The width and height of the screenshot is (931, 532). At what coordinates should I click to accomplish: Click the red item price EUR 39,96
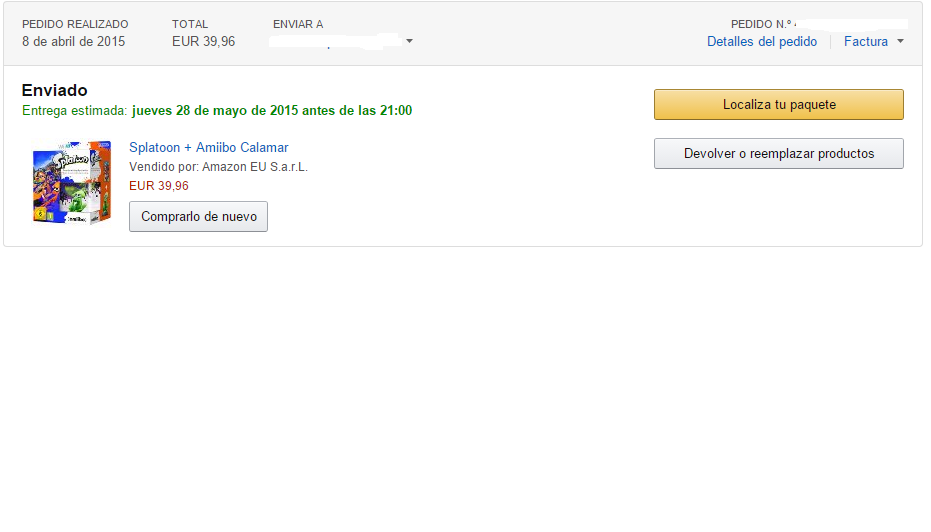158,185
